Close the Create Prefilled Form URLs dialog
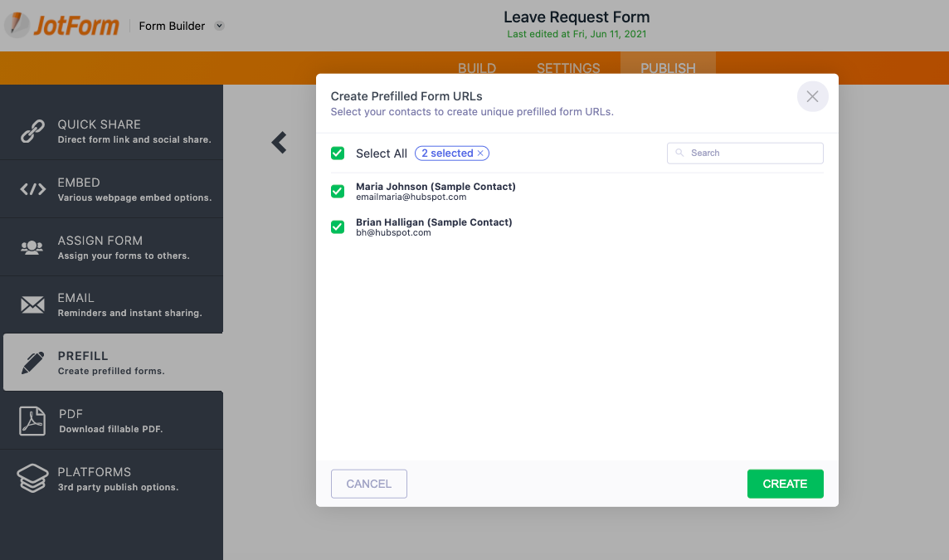The image size is (949, 560). (x=812, y=97)
